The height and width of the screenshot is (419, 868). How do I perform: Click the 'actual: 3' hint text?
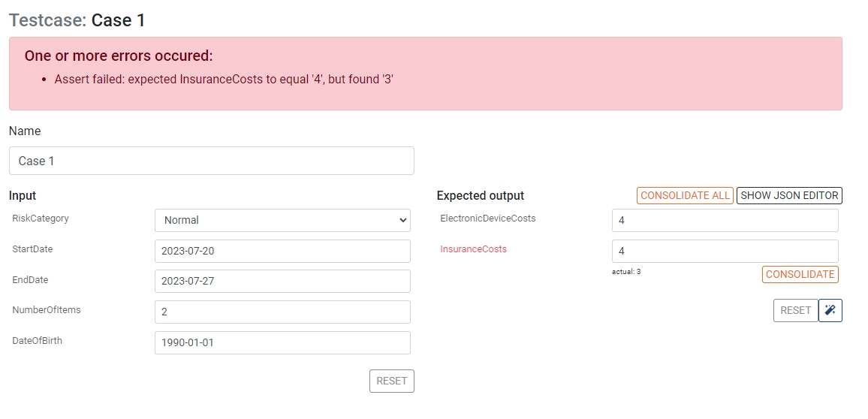point(626,271)
